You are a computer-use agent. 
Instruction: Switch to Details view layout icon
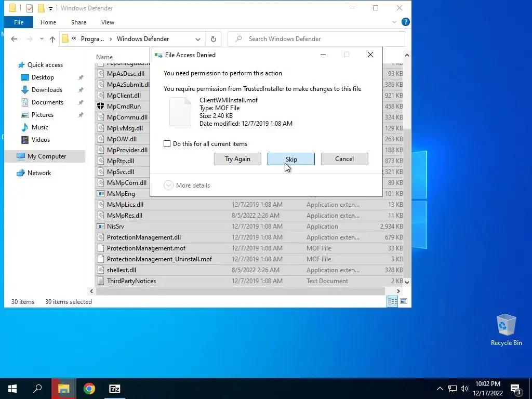[393, 301]
